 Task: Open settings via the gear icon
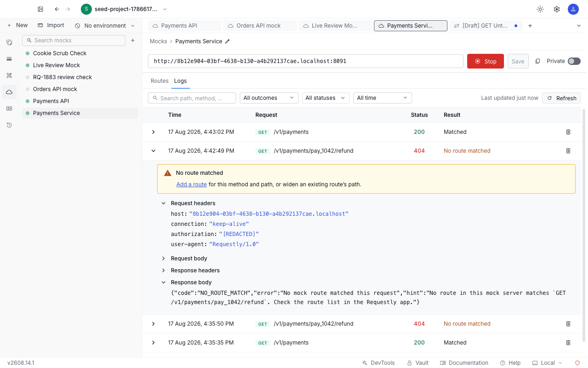coord(557,9)
